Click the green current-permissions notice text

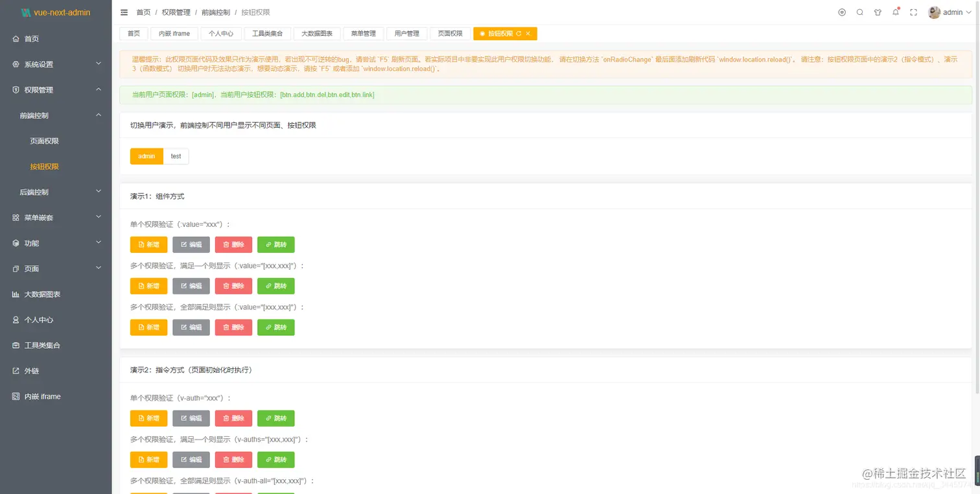click(253, 95)
